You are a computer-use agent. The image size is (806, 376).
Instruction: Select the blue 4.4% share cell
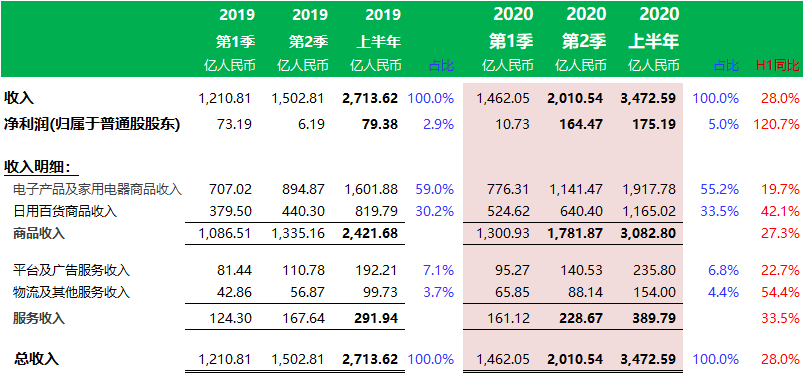coord(724,292)
